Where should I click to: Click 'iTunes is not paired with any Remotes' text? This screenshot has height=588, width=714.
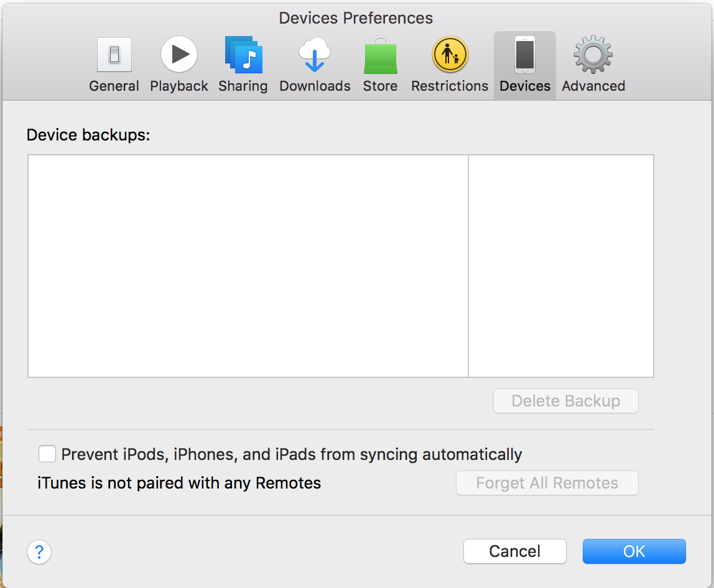[179, 483]
